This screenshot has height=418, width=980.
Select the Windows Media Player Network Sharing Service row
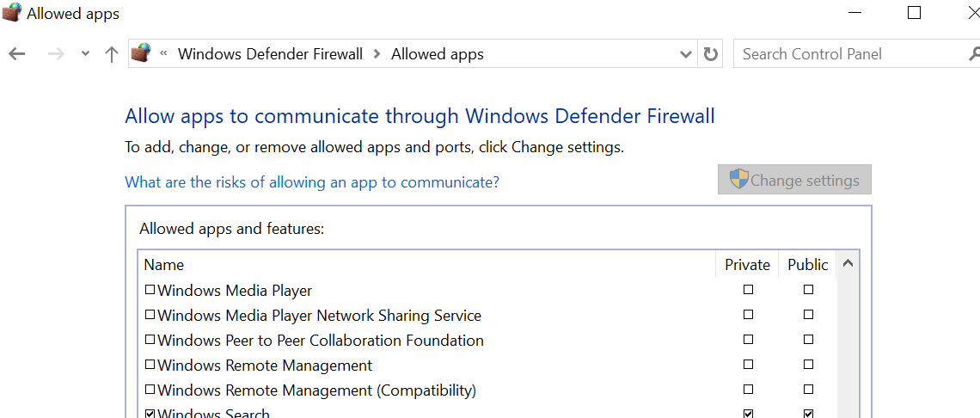[x=319, y=316]
